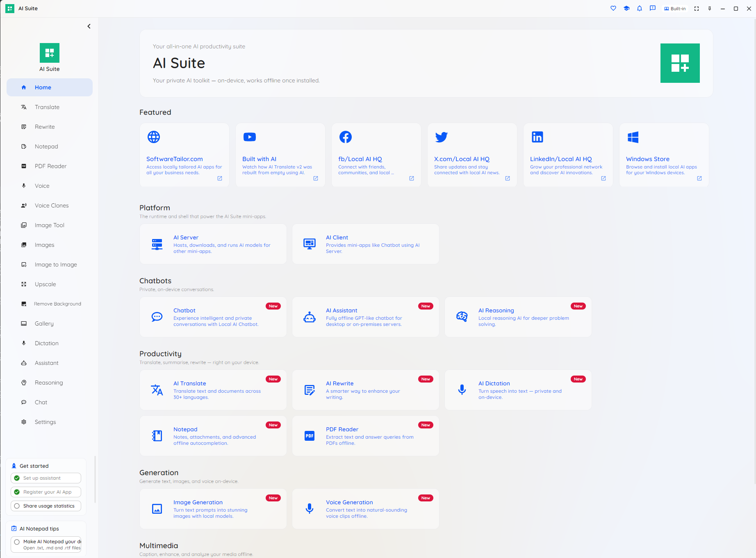This screenshot has height=558, width=756.
Task: Open the PDF Reader productivity card
Action: click(x=366, y=436)
